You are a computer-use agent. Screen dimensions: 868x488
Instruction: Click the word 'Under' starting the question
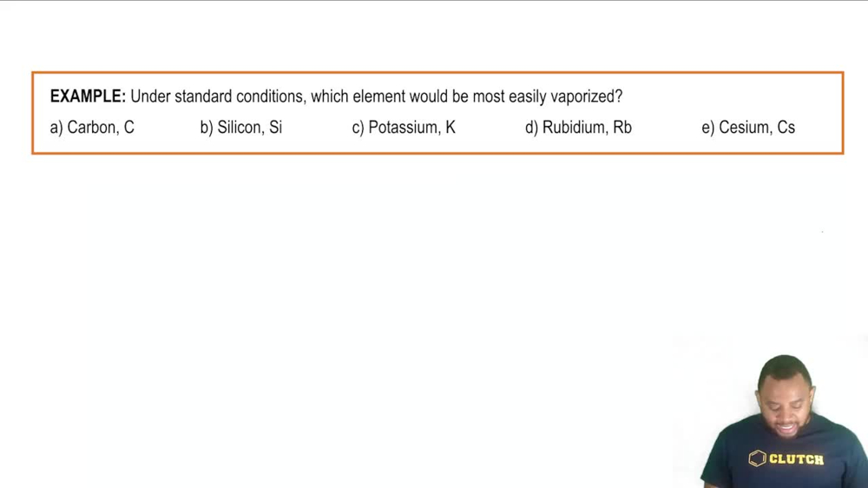[x=150, y=96]
